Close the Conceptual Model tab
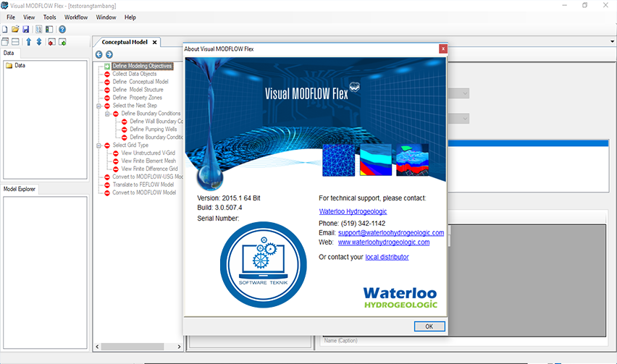This screenshot has height=364, width=617. pyautogui.click(x=155, y=43)
